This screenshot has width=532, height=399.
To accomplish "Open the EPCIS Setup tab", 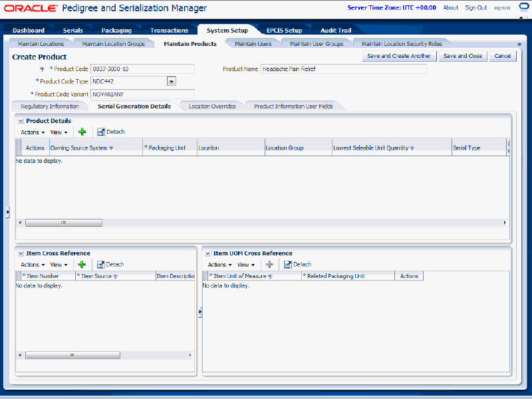I will coord(285,30).
